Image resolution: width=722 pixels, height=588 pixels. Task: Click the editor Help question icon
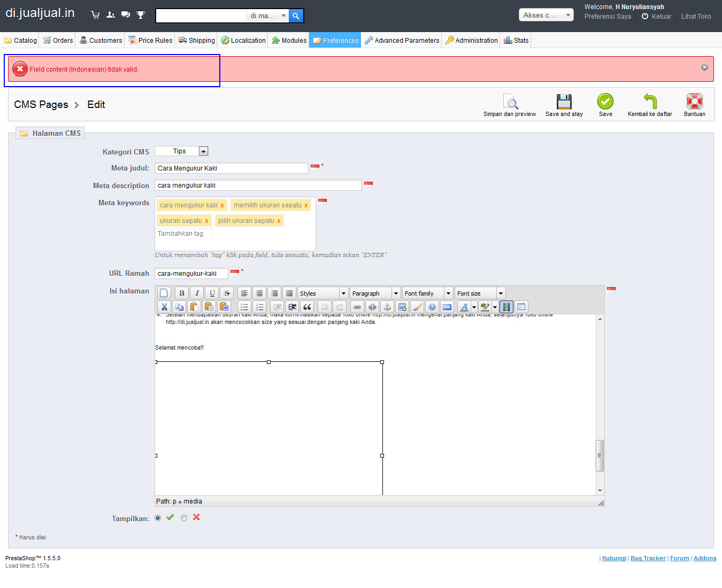[x=432, y=307]
